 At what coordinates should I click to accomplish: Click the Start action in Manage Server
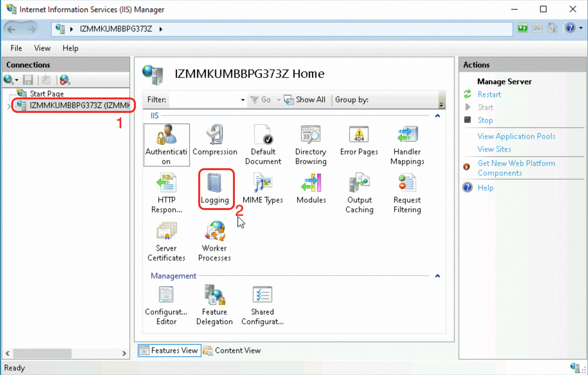(485, 107)
